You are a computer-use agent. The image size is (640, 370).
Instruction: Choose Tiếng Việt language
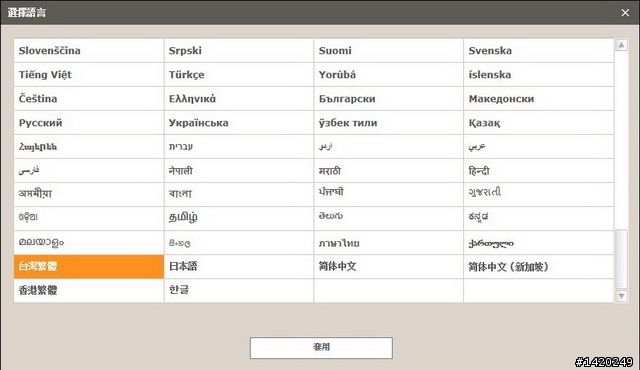coord(89,75)
